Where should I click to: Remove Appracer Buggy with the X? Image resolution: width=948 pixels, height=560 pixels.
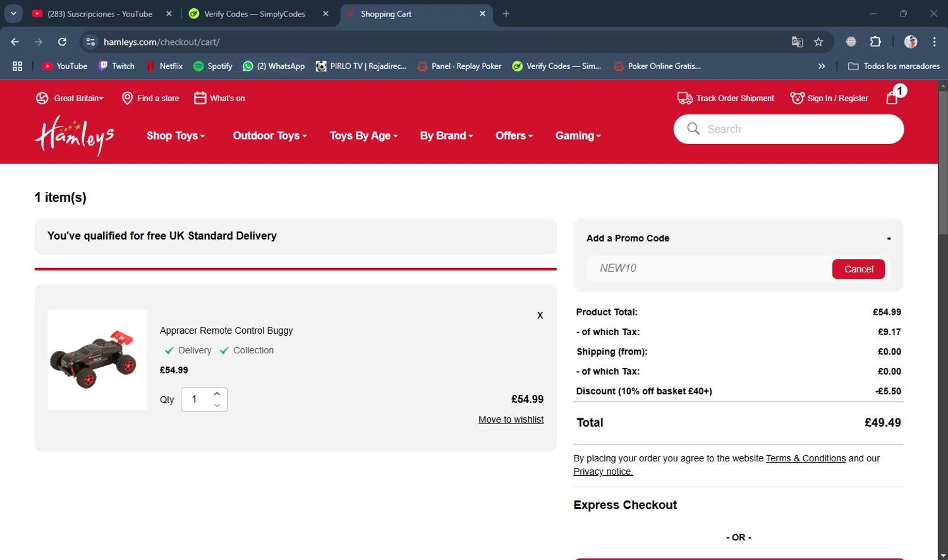540,315
